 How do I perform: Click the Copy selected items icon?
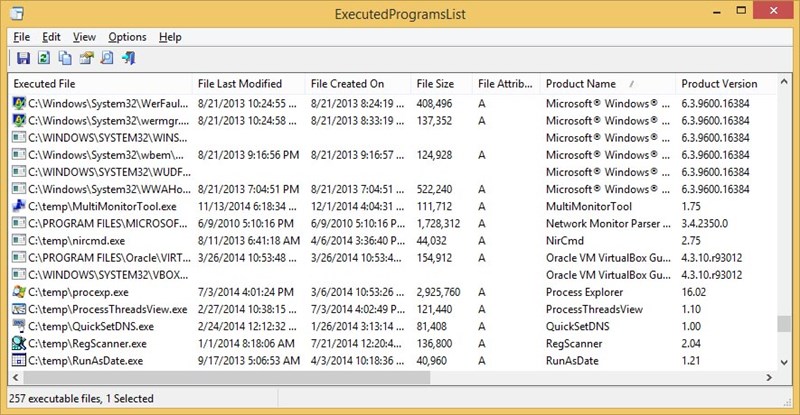pyautogui.click(x=65, y=58)
